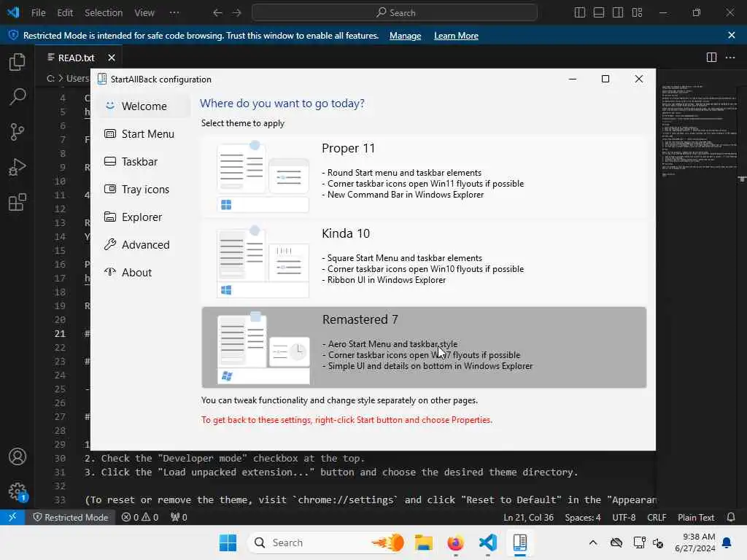The width and height of the screenshot is (747, 560).
Task: Open the Selection menu
Action: pos(104,13)
